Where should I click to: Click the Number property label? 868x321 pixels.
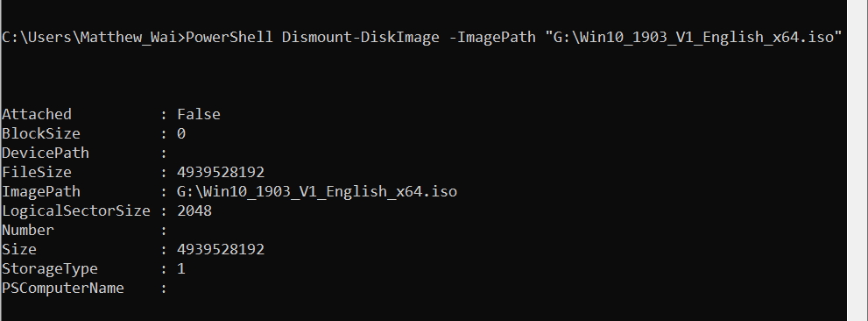pos(28,230)
